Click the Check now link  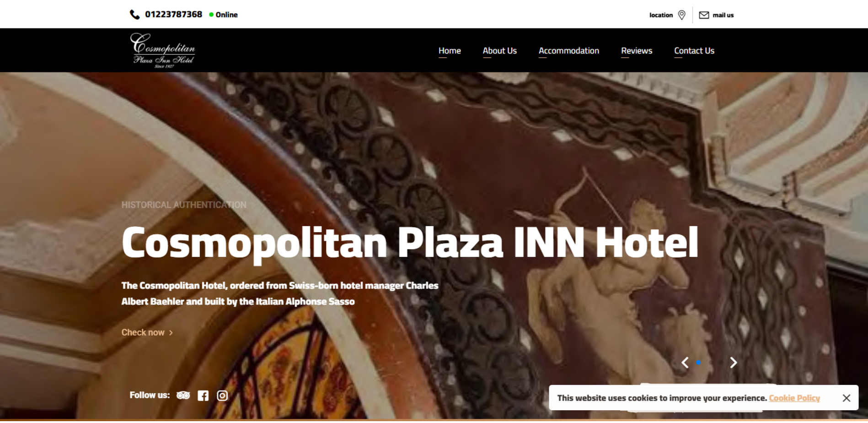click(143, 333)
